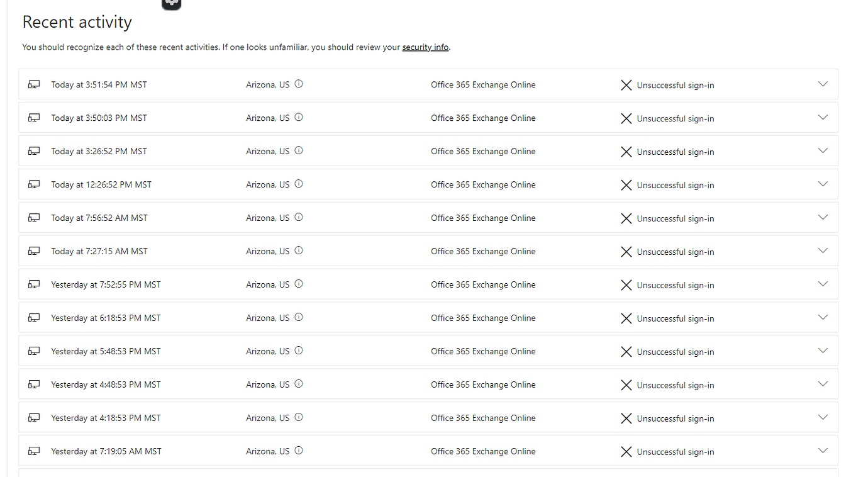868x477 pixels.
Task: Click the Recent activity heading
Action: tap(77, 21)
